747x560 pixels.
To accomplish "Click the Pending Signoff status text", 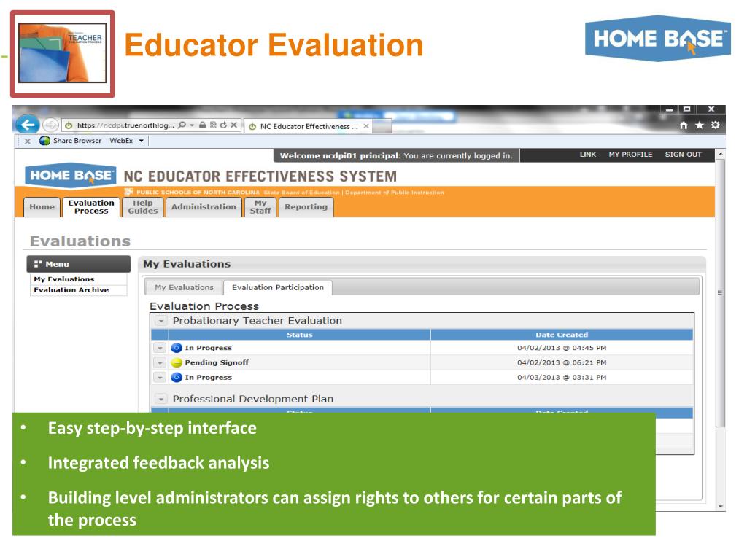I will pyautogui.click(x=217, y=362).
